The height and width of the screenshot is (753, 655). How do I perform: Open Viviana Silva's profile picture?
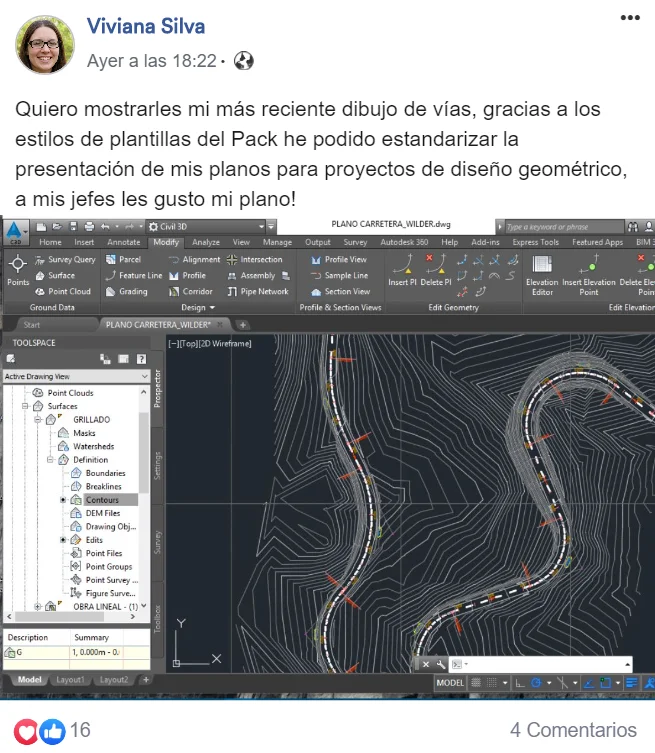click(x=45, y=45)
